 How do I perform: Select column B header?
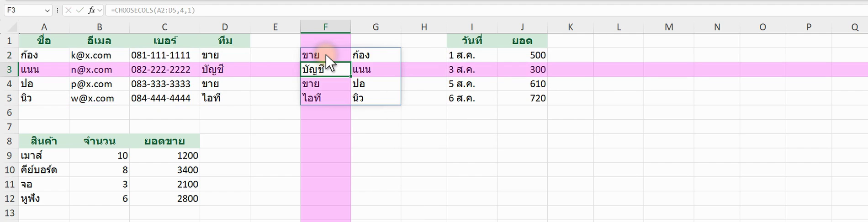click(99, 27)
